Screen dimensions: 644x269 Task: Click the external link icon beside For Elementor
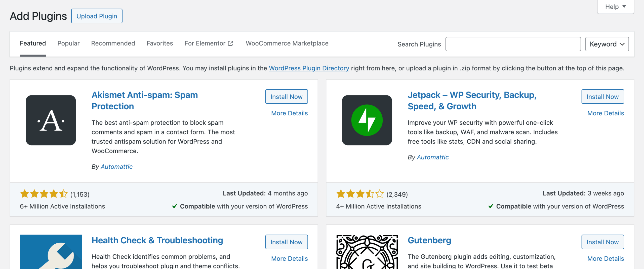pyautogui.click(x=230, y=43)
